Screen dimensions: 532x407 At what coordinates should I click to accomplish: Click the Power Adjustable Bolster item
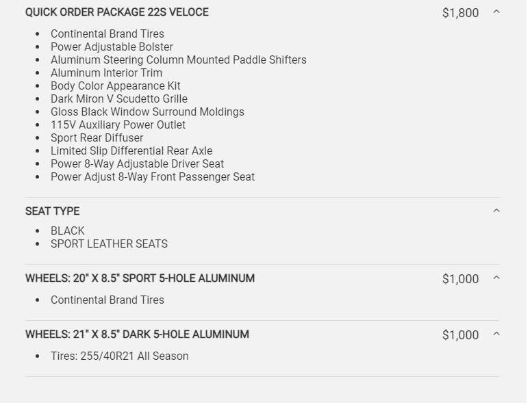(112, 47)
